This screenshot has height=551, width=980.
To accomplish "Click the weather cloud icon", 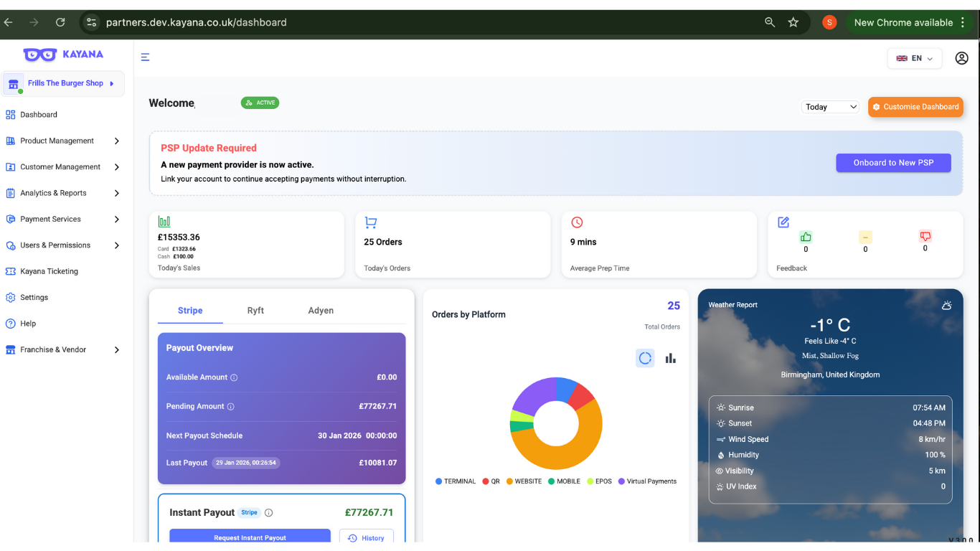I will [x=946, y=305].
